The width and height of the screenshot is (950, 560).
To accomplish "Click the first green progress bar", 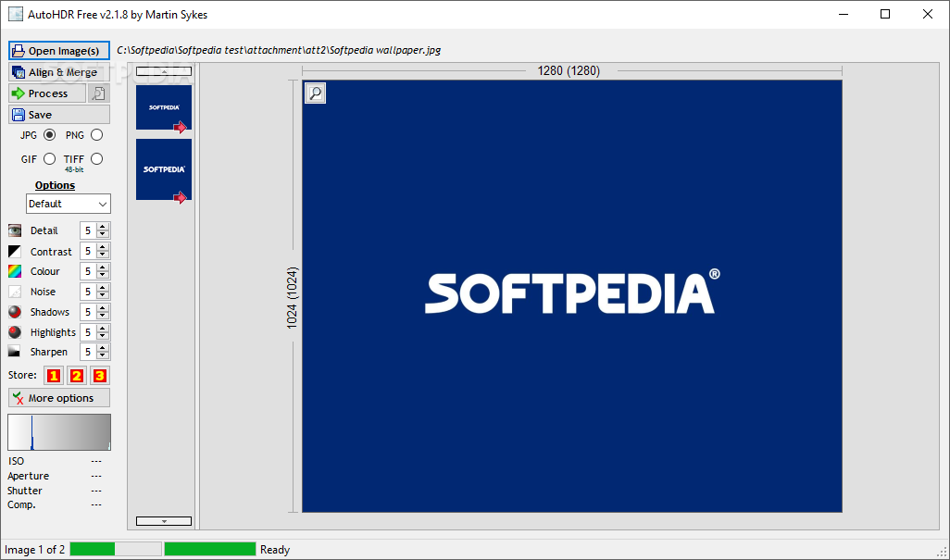I will click(116, 549).
